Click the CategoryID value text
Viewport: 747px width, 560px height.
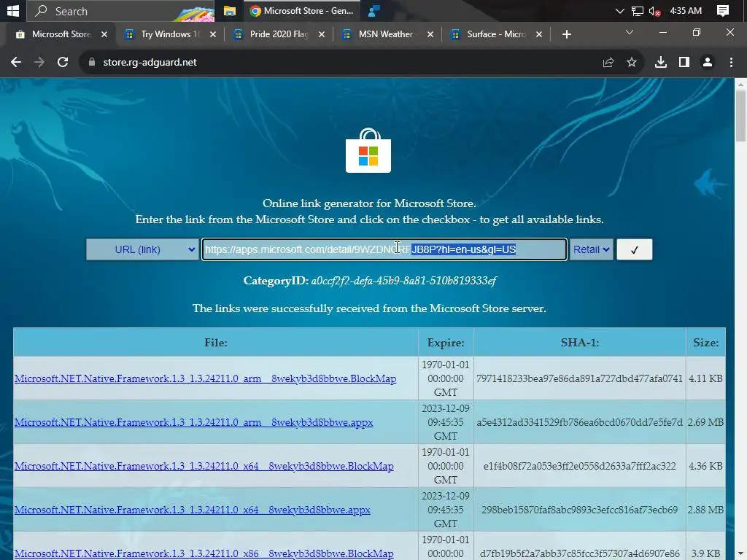click(x=403, y=281)
